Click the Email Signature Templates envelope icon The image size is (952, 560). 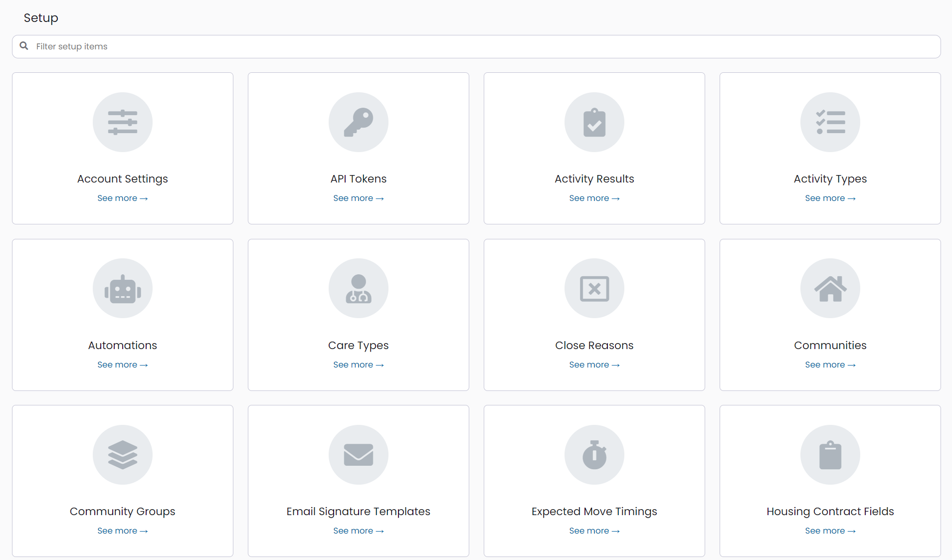pos(359,455)
